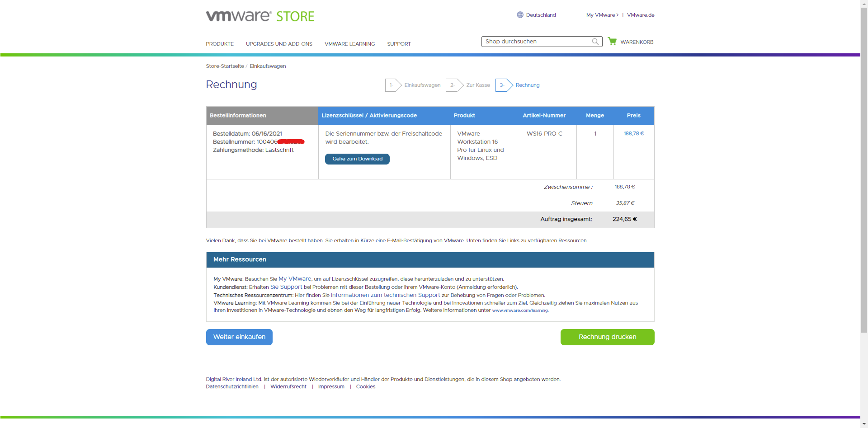Click the scrollbar up arrow

click(864, 3)
